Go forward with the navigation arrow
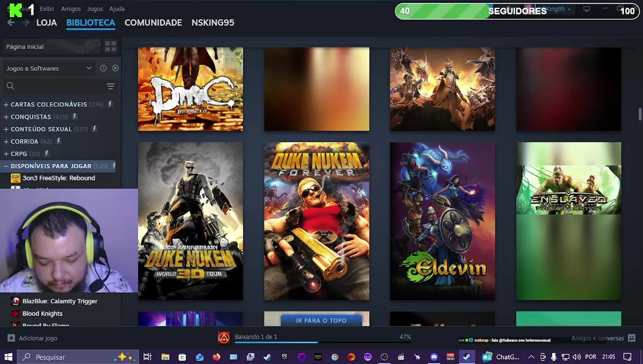The width and height of the screenshot is (643, 364). tap(26, 23)
